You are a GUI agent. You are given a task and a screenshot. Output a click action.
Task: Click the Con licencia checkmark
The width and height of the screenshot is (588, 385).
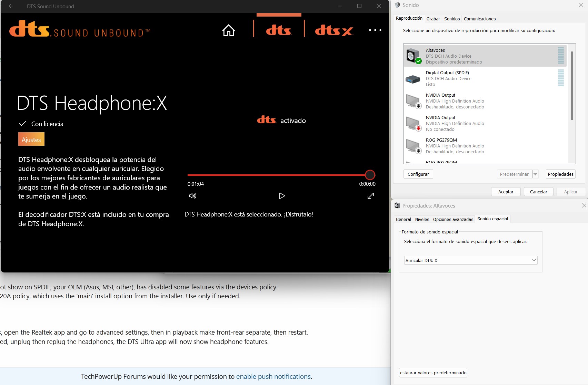point(22,124)
